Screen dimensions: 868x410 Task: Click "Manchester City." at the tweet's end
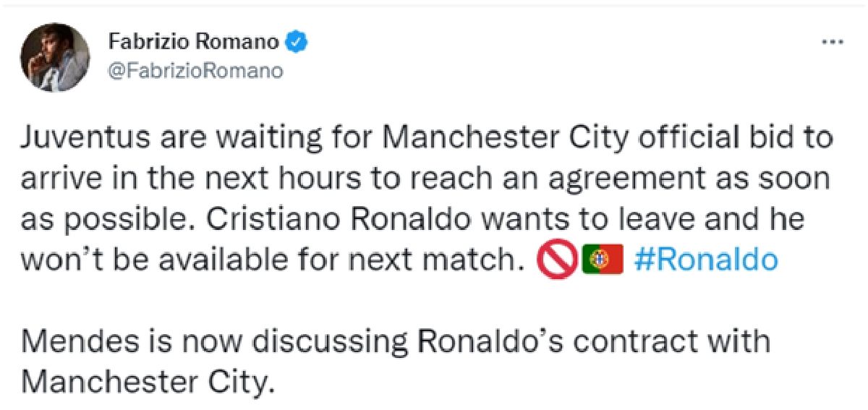[148, 383]
